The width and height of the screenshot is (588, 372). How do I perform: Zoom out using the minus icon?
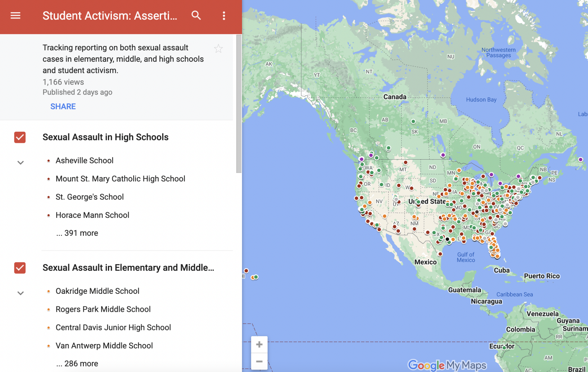point(259,361)
